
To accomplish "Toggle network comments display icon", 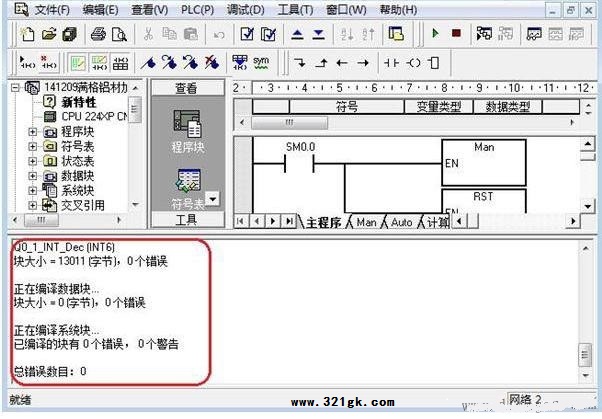I will 99,63.
